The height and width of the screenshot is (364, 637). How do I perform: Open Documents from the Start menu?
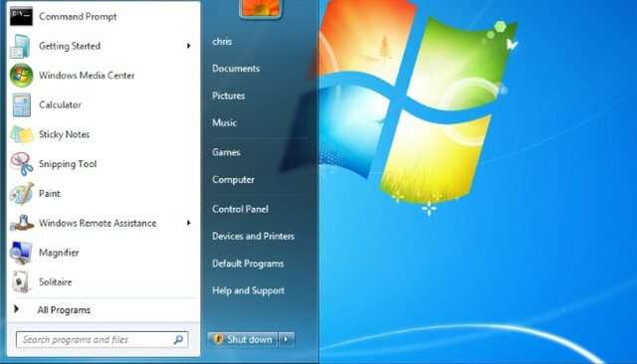click(236, 69)
